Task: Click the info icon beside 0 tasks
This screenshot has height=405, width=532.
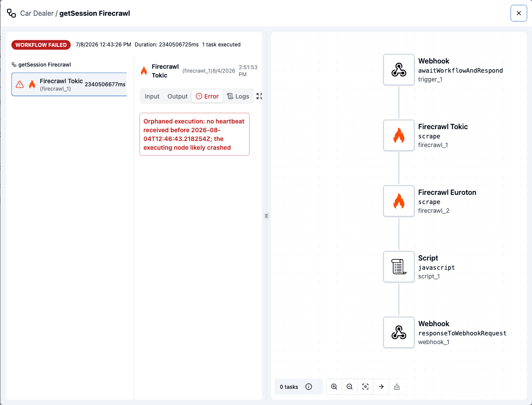Action: (x=309, y=387)
